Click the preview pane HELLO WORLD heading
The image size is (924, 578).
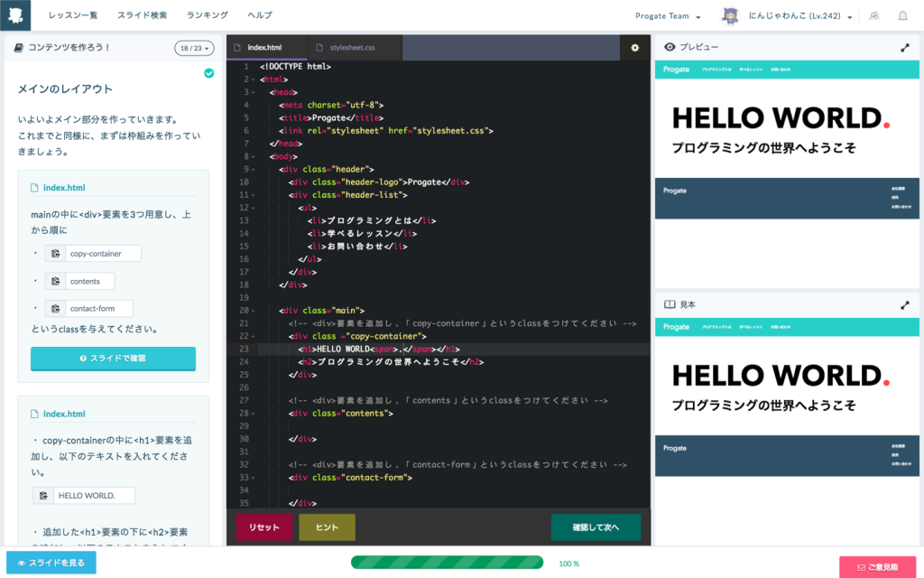tap(781, 118)
